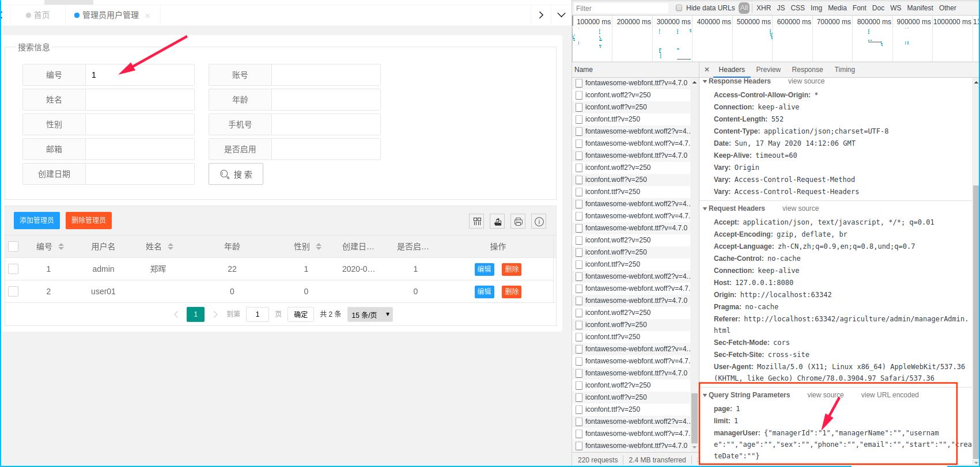Image resolution: width=980 pixels, height=467 pixels.
Task: Click 删除 for the user01 row
Action: coord(512,291)
